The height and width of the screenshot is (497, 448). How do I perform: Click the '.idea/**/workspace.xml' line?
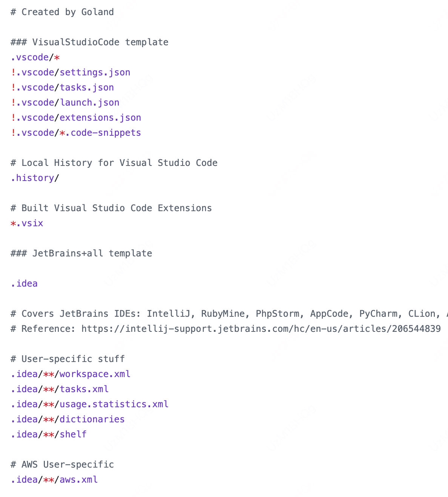tap(71, 374)
